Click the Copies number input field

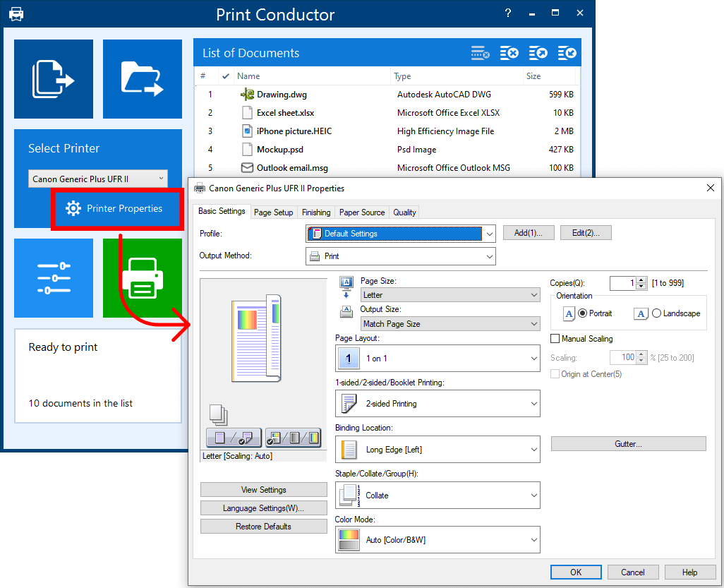622,283
